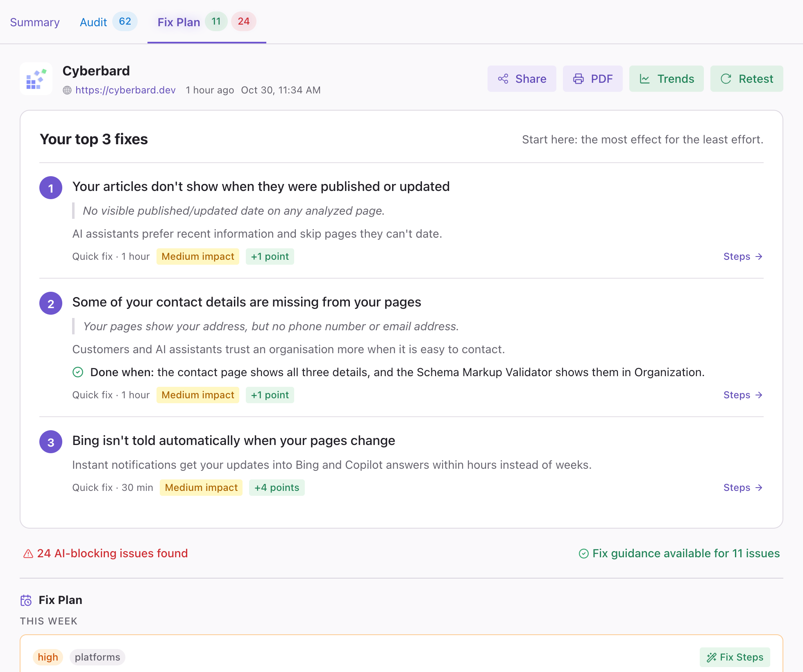This screenshot has height=672, width=803.
Task: Click 'Fix guidance available for 11 issues'
Action: pyautogui.click(x=686, y=554)
